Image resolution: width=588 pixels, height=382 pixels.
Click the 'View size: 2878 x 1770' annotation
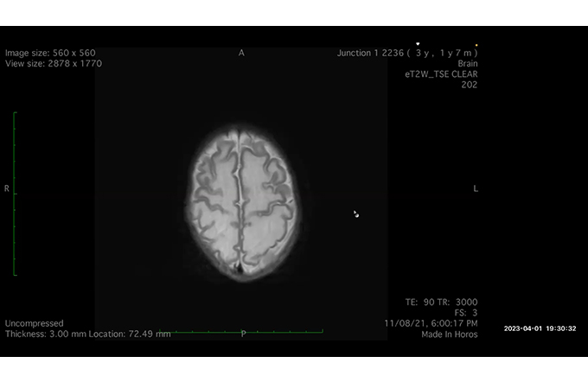(54, 63)
